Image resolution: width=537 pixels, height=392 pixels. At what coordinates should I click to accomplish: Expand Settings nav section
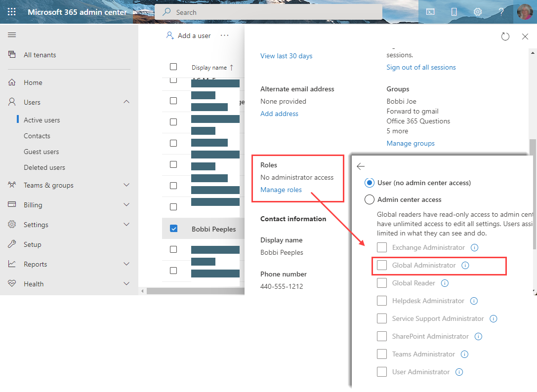(126, 225)
